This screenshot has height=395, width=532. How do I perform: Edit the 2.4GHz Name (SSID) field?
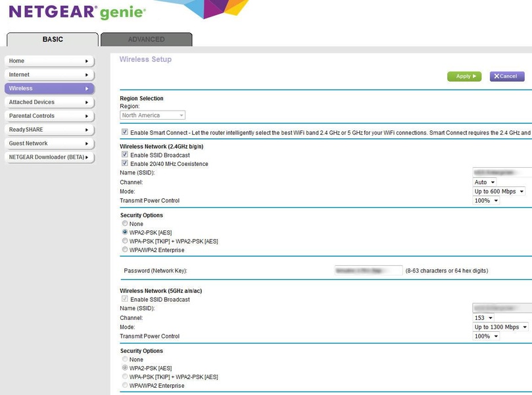tap(502, 172)
